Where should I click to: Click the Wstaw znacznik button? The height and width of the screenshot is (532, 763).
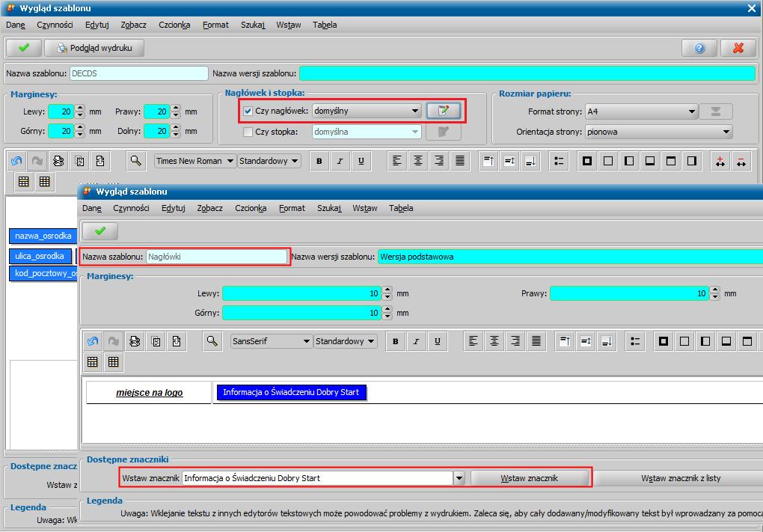click(x=530, y=478)
